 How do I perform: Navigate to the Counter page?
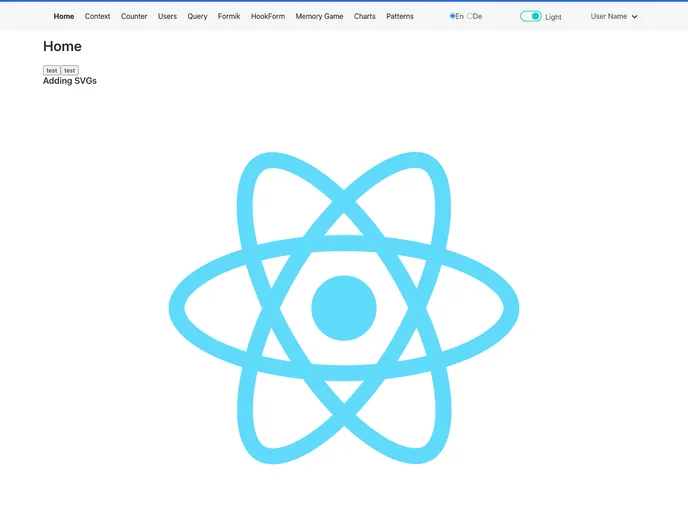[x=134, y=17]
